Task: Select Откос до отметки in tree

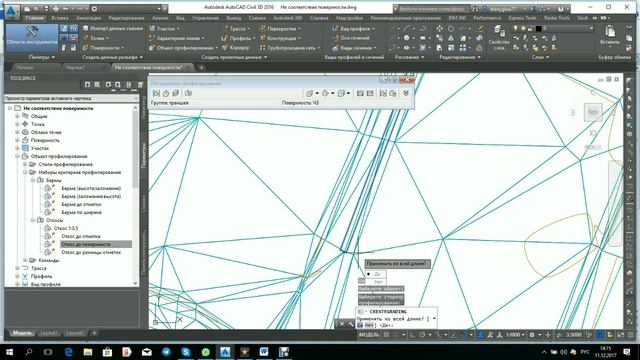Action: click(x=80, y=236)
